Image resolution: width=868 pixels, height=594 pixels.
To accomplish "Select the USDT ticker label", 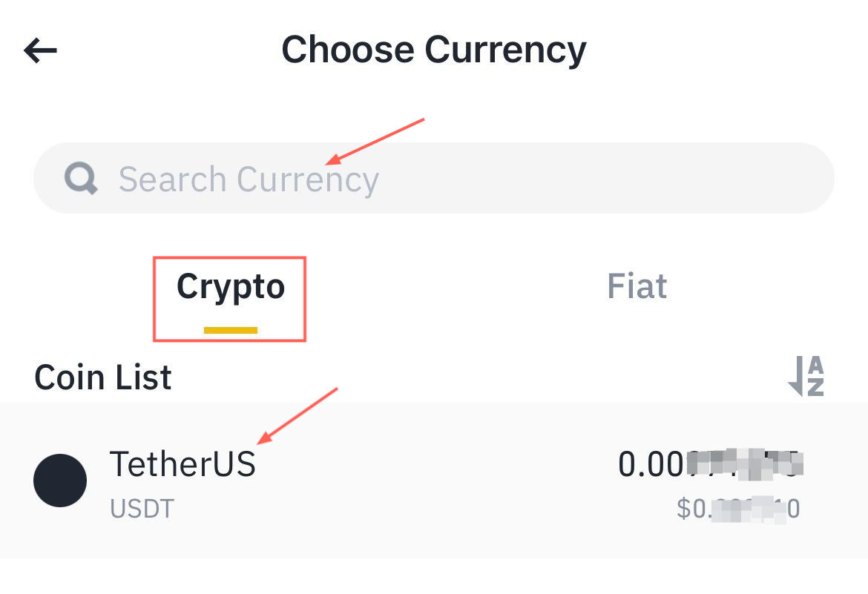I will (142, 509).
